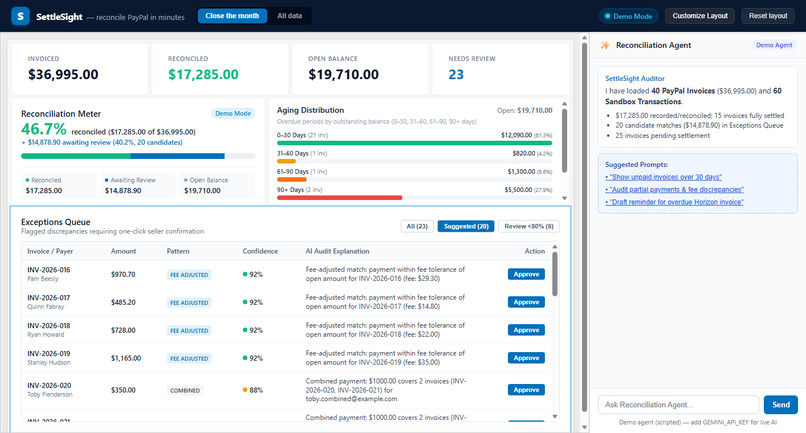Approve invoice INV-2026-018 for Ryan Howard
Screen dimensions: 806x433
(526, 330)
